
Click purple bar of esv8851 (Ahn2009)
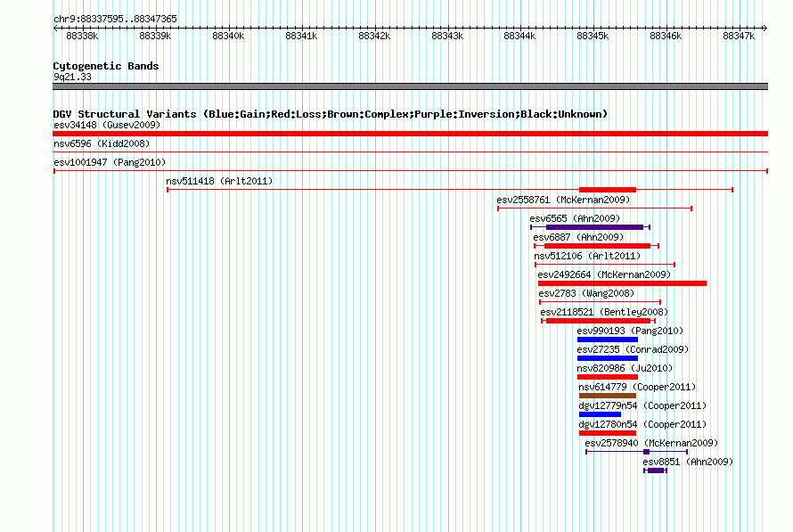[x=656, y=471]
